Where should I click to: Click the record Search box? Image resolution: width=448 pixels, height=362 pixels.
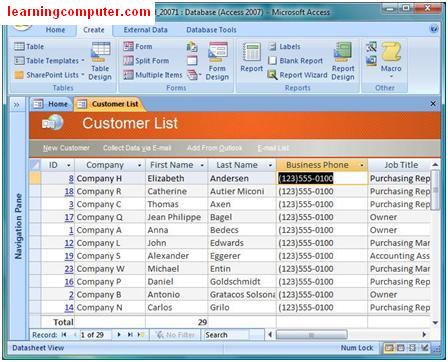click(x=227, y=335)
